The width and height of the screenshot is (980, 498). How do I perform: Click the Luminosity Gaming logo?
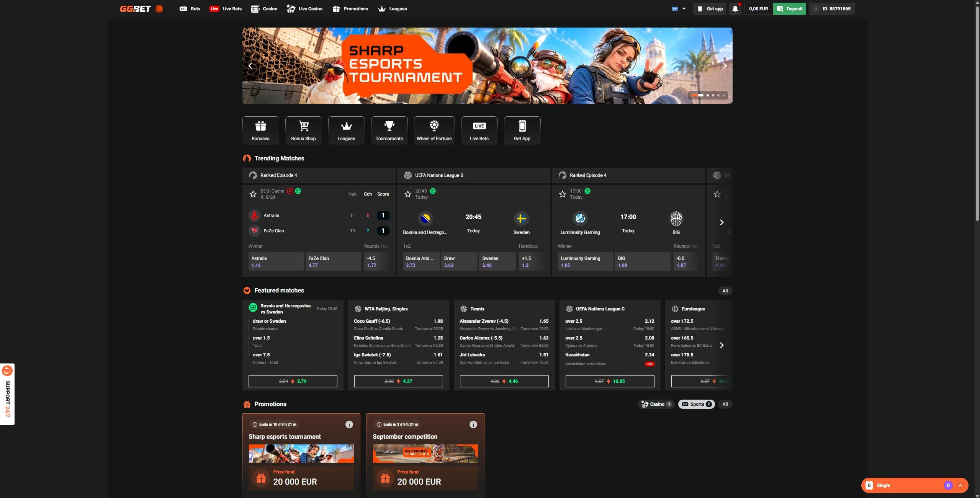580,219
